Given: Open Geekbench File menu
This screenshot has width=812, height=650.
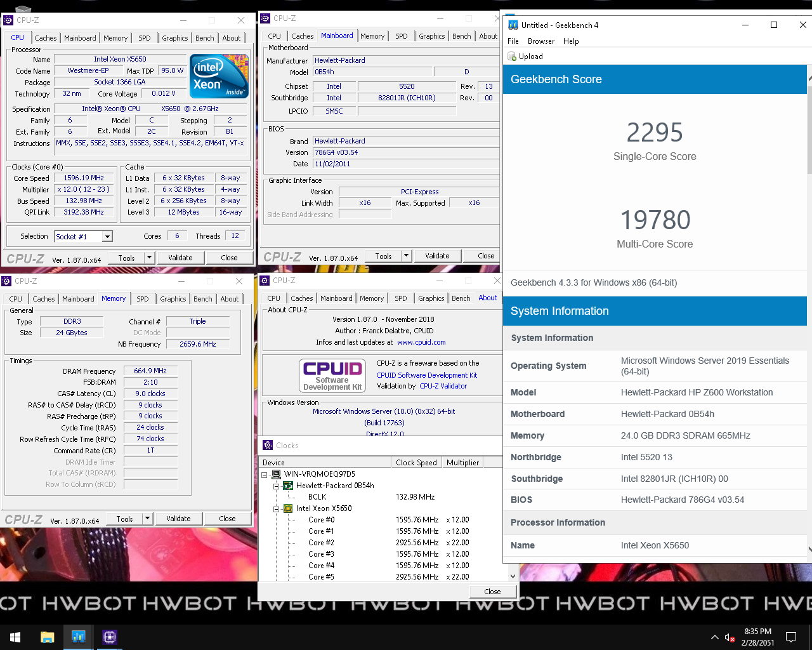Looking at the screenshot, I should point(513,41).
